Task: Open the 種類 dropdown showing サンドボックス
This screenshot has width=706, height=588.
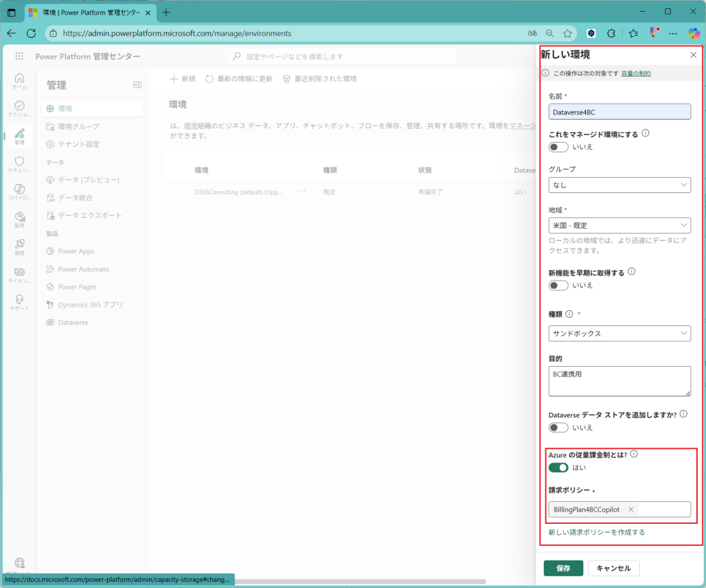Action: click(620, 333)
